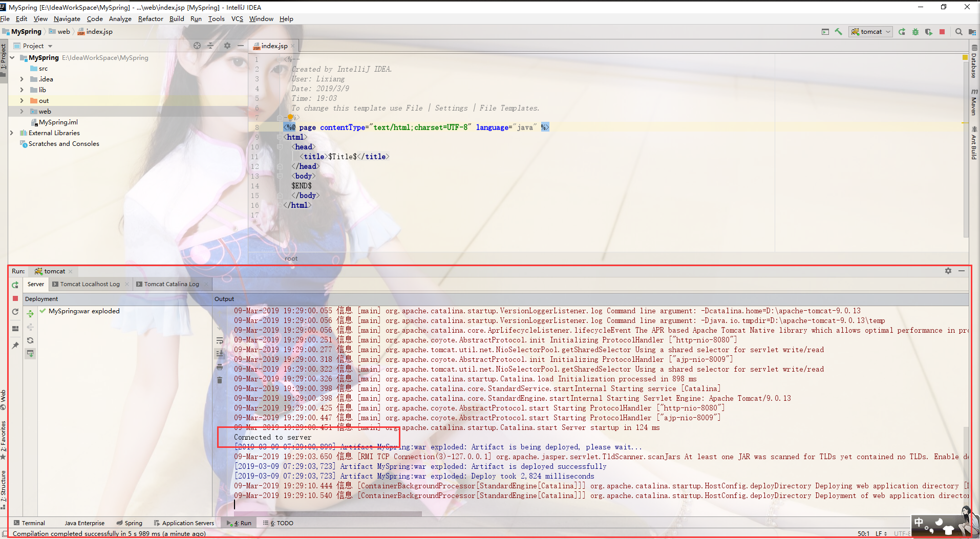Expand the .idea folder

coord(22,79)
